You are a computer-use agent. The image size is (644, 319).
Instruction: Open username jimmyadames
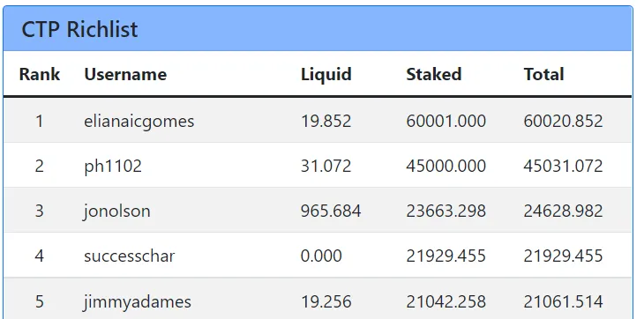pyautogui.click(x=137, y=302)
